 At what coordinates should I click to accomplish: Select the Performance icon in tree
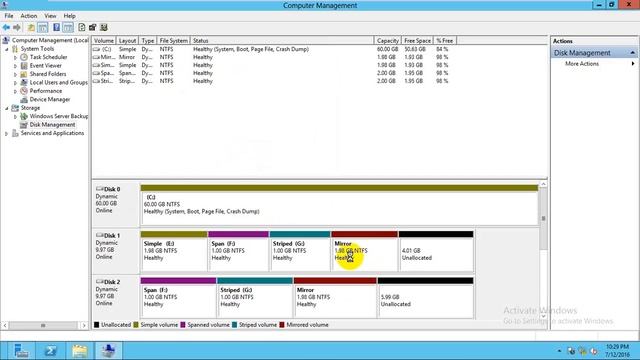point(24,91)
